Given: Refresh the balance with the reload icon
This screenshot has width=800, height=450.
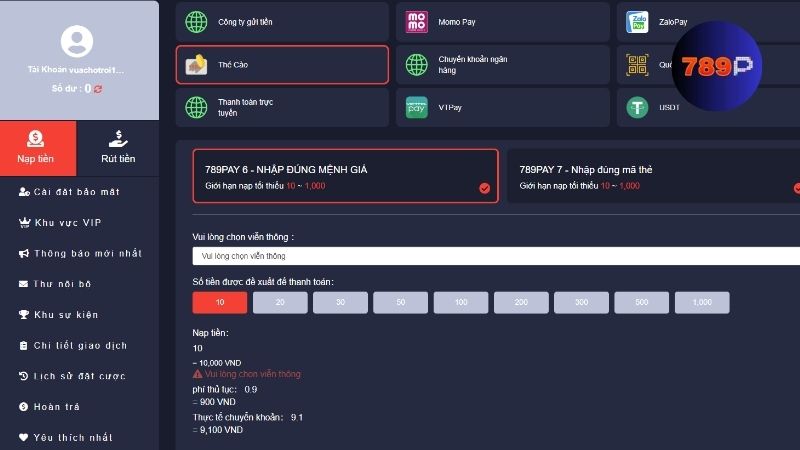Looking at the screenshot, I should [x=98, y=89].
